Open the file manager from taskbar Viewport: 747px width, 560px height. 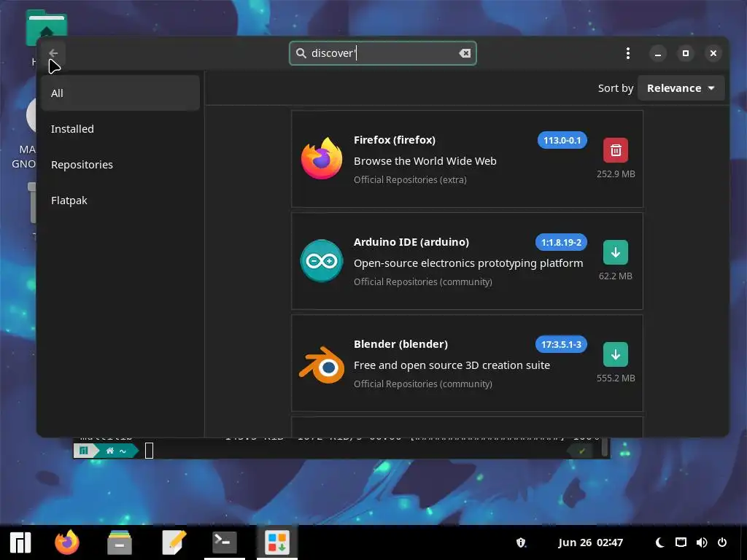[120, 542]
